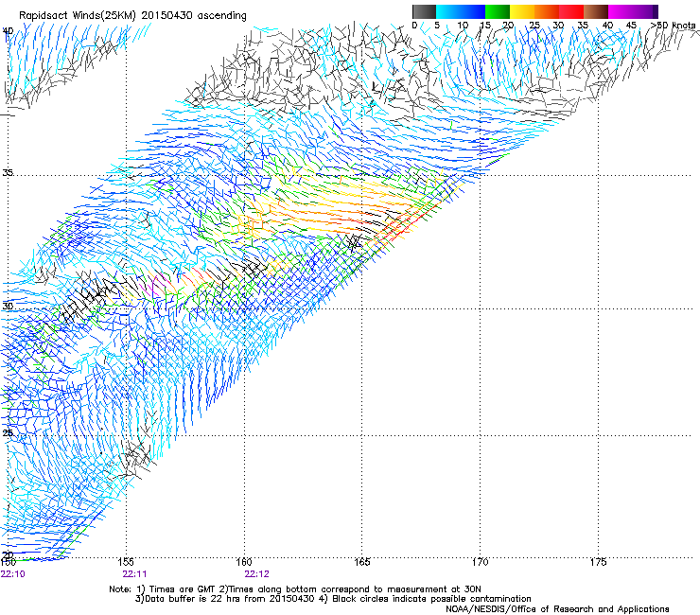The image size is (700, 615).
Task: Click the longitude label 160
Action: point(244,562)
